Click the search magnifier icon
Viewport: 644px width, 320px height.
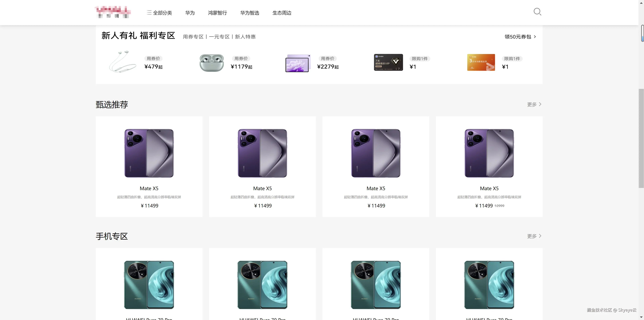pyautogui.click(x=537, y=12)
